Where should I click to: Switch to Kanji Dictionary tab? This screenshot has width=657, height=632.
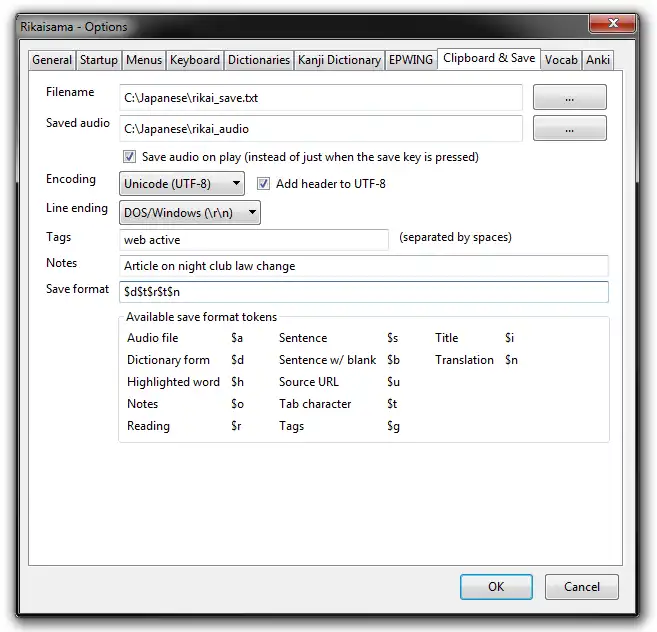[x=339, y=60]
